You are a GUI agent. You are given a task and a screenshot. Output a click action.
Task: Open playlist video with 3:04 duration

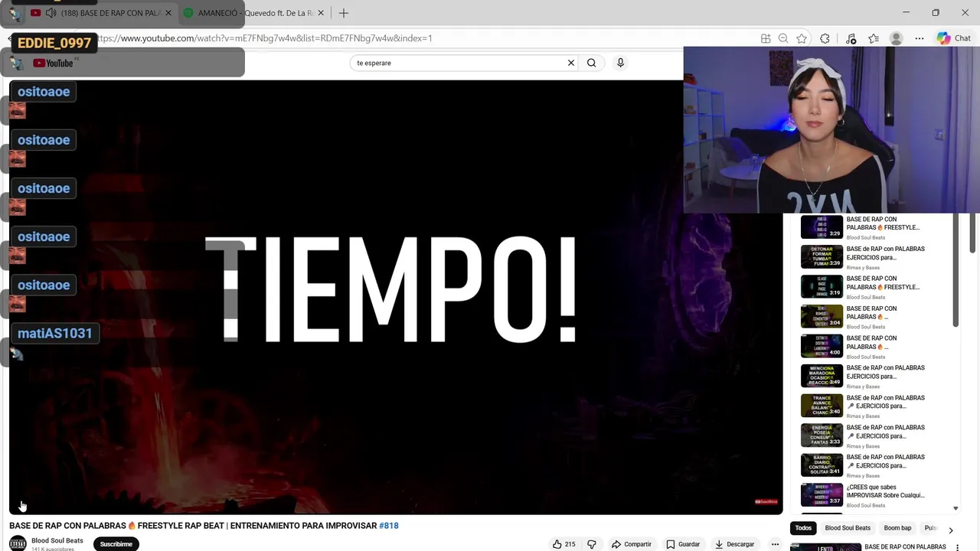pos(822,316)
